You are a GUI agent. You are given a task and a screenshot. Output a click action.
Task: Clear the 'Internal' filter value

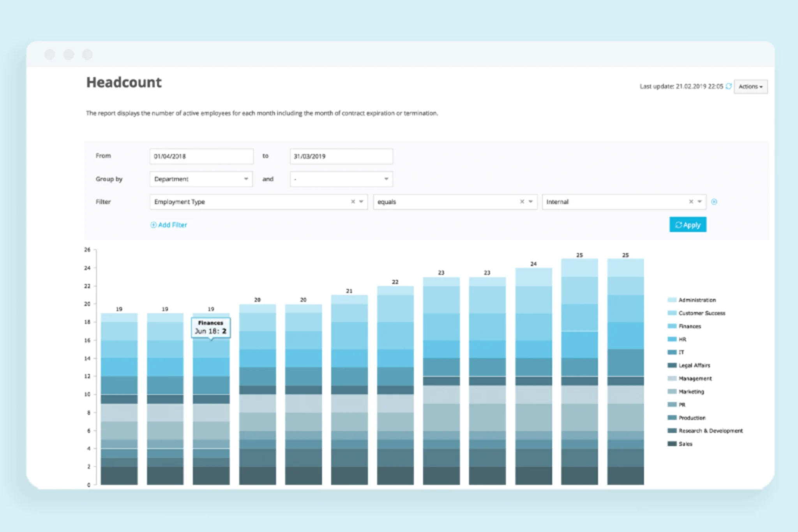[691, 201]
